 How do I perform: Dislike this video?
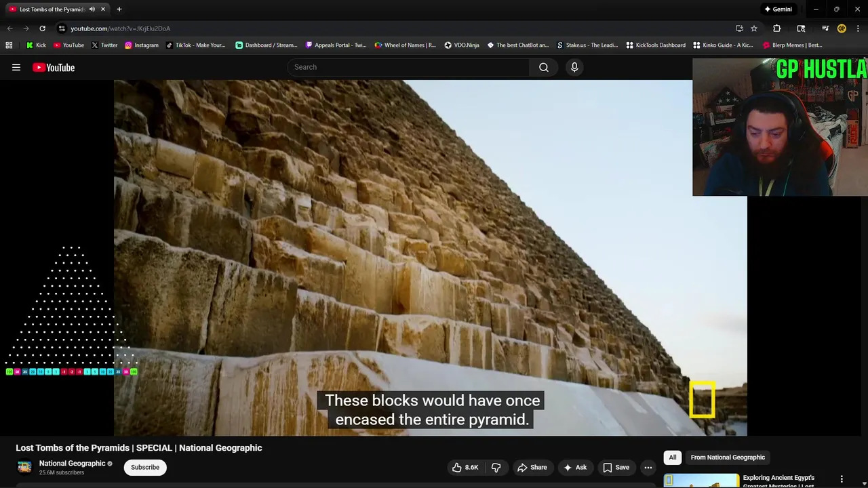(x=496, y=467)
